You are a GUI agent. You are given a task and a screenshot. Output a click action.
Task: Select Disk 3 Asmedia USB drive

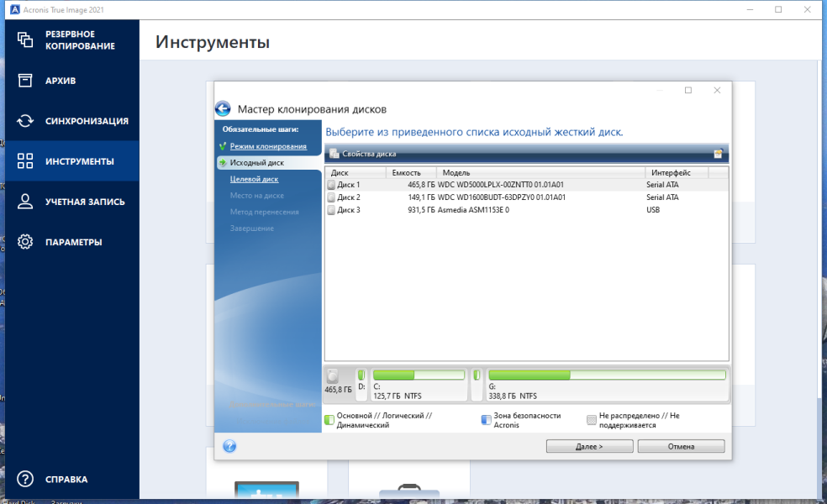tap(526, 210)
